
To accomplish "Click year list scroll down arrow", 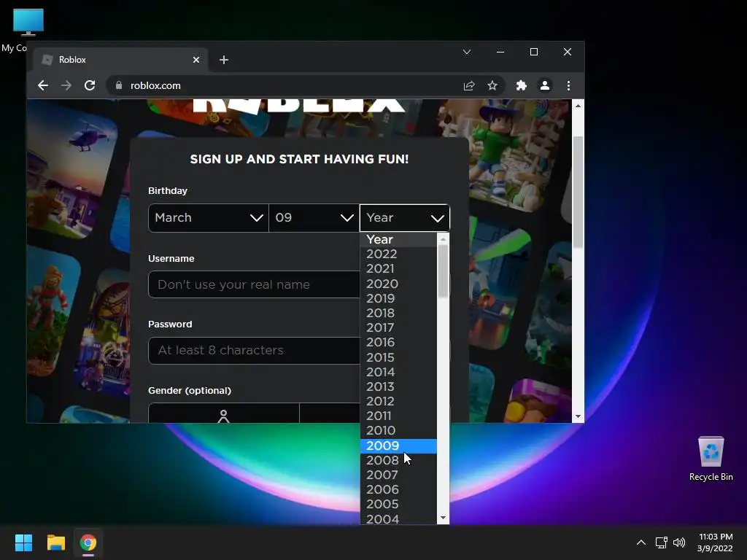I will 443,518.
